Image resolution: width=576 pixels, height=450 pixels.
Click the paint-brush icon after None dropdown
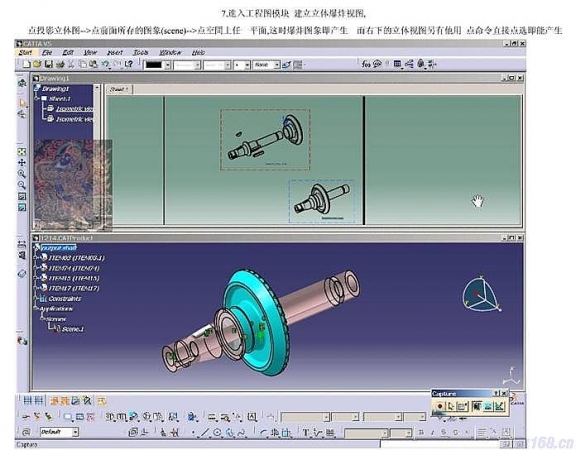[287, 65]
